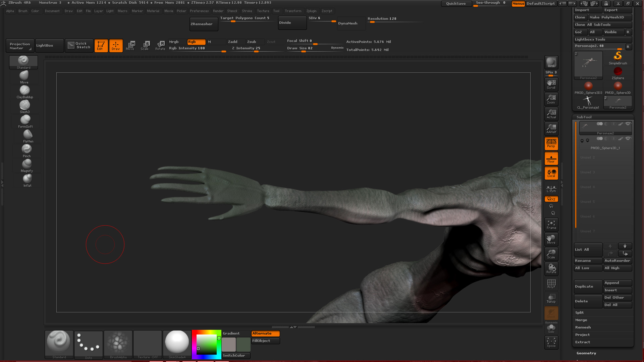This screenshot has width=644, height=362.
Task: Toggle Persp perspective mode
Action: 551,143
